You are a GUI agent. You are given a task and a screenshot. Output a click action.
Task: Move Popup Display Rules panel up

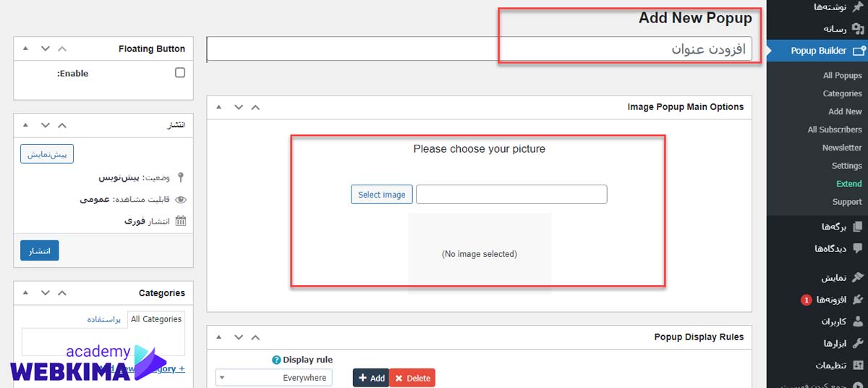[x=255, y=337]
